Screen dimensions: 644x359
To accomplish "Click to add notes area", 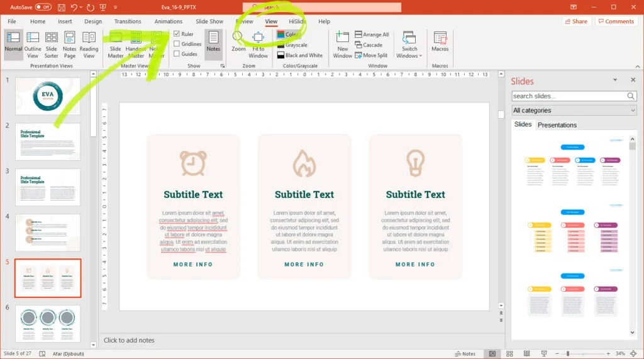I will [129, 340].
